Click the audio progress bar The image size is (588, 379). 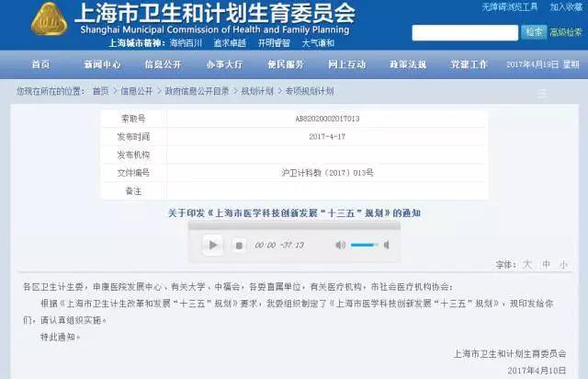294,225
